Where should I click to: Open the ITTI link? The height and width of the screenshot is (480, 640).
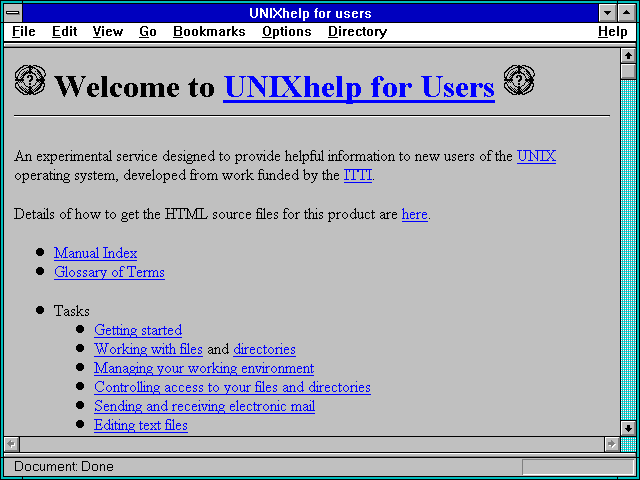coord(358,176)
